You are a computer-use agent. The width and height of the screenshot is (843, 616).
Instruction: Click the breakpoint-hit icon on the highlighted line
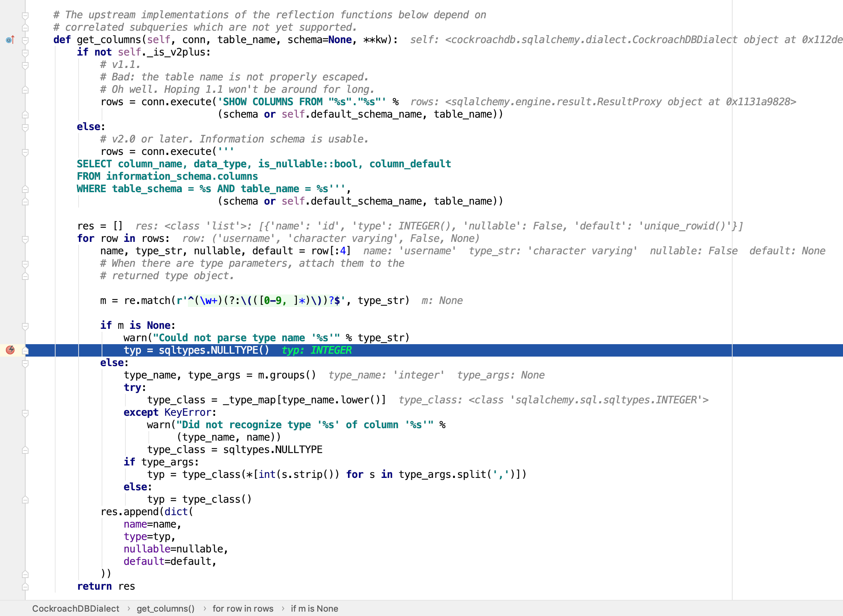(10, 350)
